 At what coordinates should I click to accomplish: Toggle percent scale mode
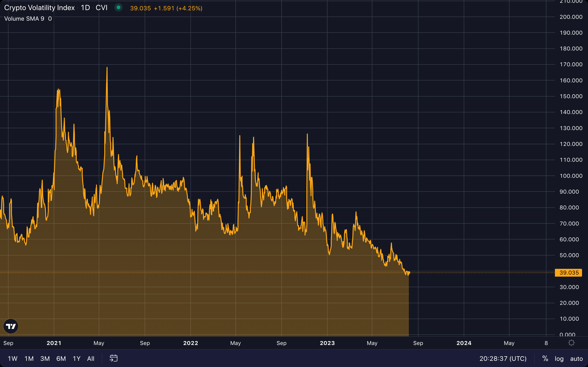[x=545, y=359]
